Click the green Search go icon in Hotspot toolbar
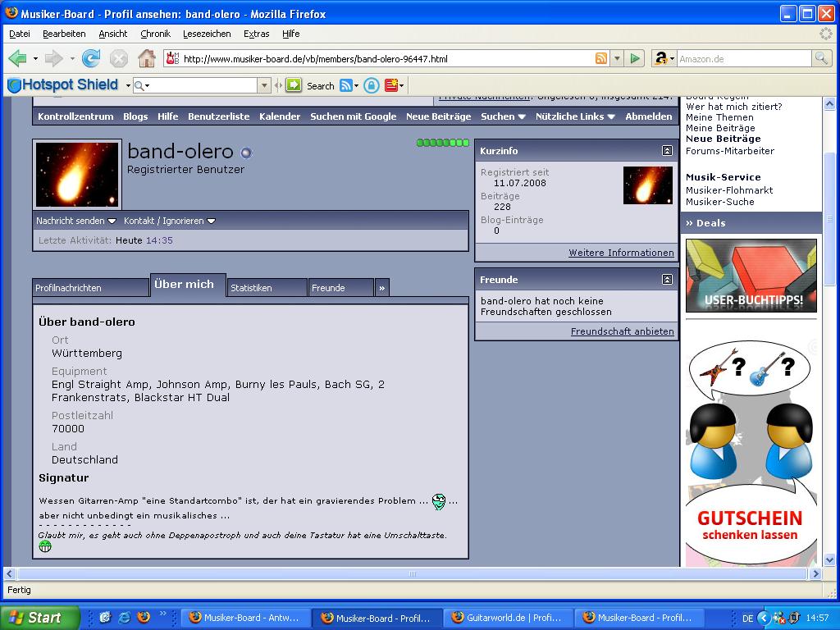This screenshot has width=840, height=630. (x=294, y=85)
